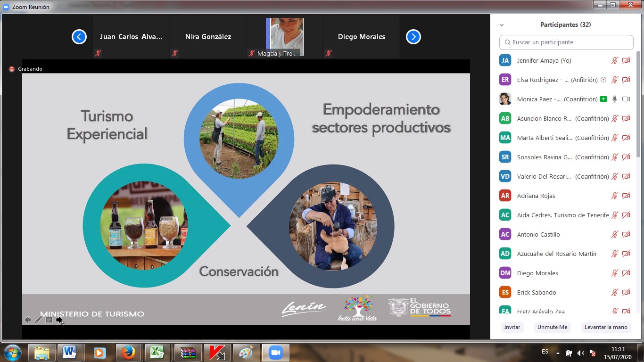Show previous video thumbnails with left arrow

pos(79,37)
